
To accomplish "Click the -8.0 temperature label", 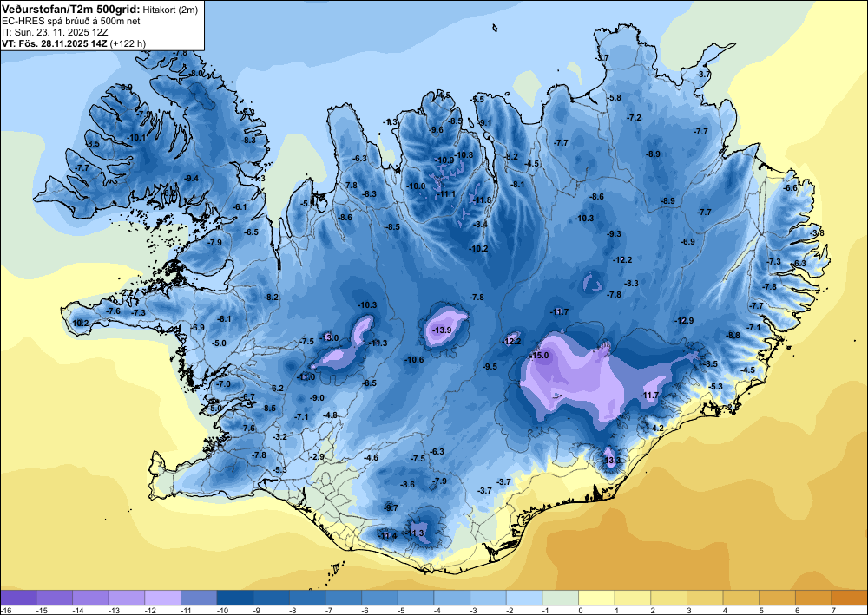I will click(x=196, y=74).
